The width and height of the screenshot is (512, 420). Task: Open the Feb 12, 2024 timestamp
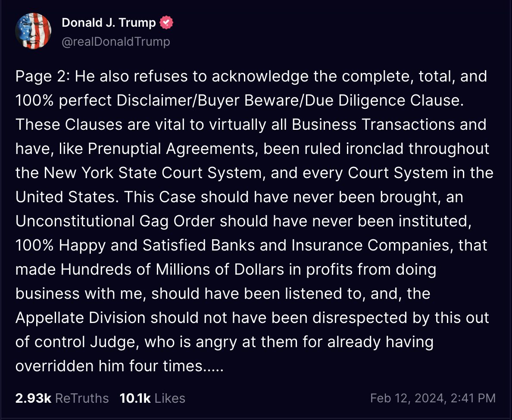coord(433,398)
